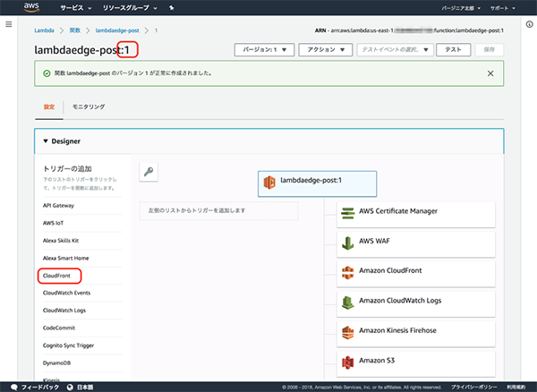
Task: Open Amazon S3 card label
Action: pos(377,360)
